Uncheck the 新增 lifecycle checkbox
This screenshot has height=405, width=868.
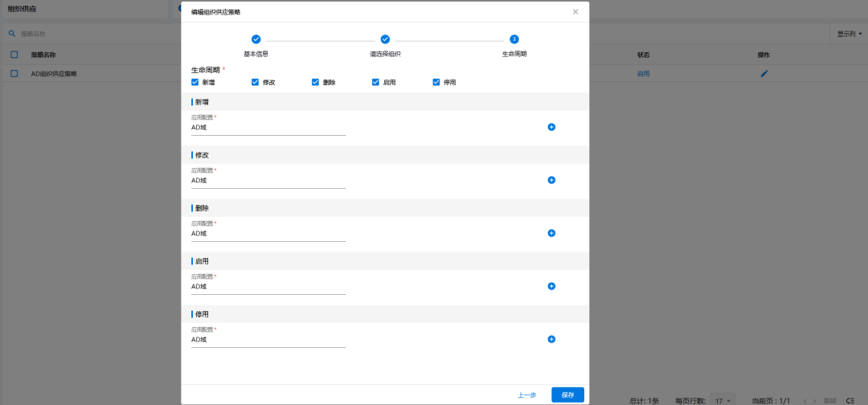pos(194,82)
